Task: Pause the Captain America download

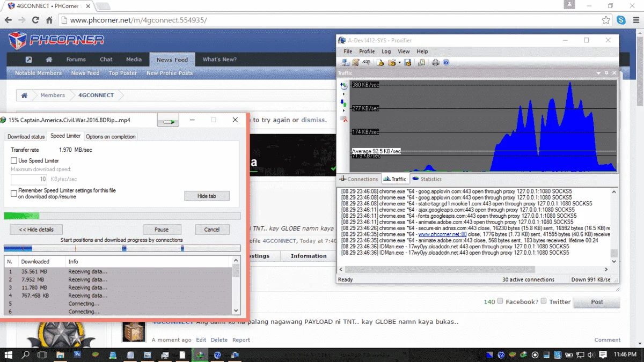Action: pos(162,230)
